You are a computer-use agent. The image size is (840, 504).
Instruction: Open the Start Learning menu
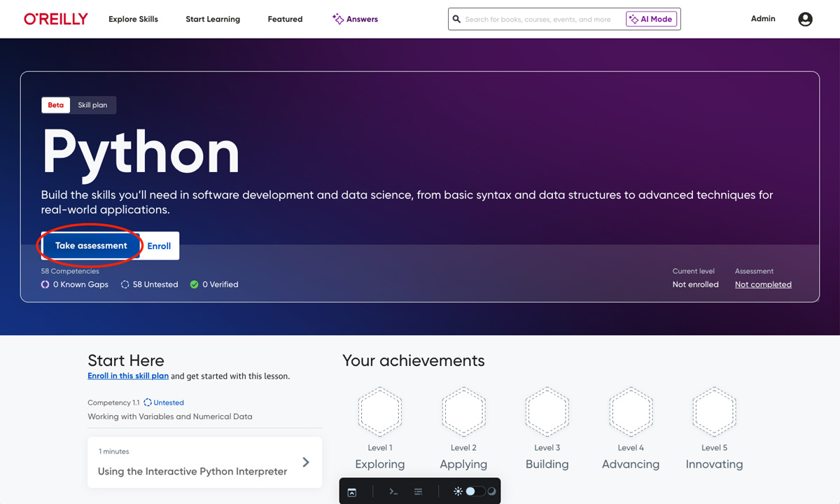pyautogui.click(x=213, y=19)
